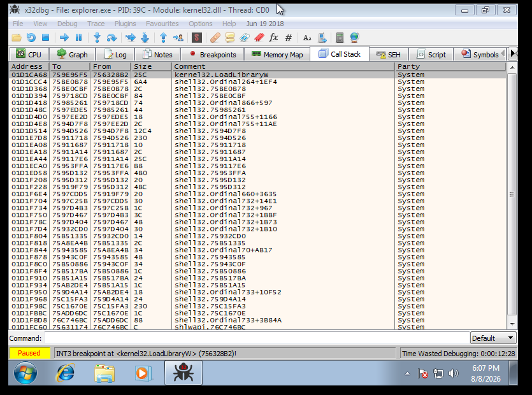Click the Size column header
Screen dimensions: 532x395
coord(151,66)
